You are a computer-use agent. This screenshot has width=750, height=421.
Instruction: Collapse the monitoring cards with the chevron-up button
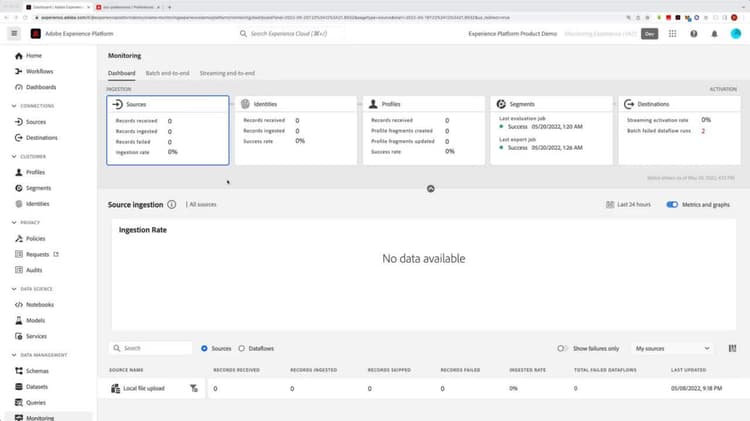click(x=430, y=189)
